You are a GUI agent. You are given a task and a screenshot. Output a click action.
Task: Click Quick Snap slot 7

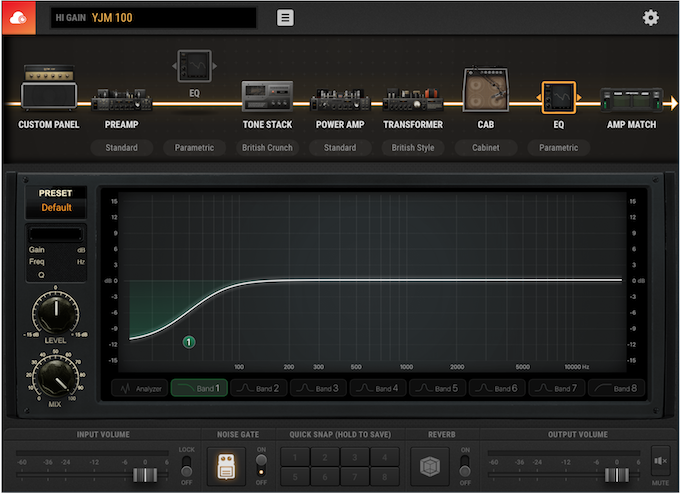(355, 477)
